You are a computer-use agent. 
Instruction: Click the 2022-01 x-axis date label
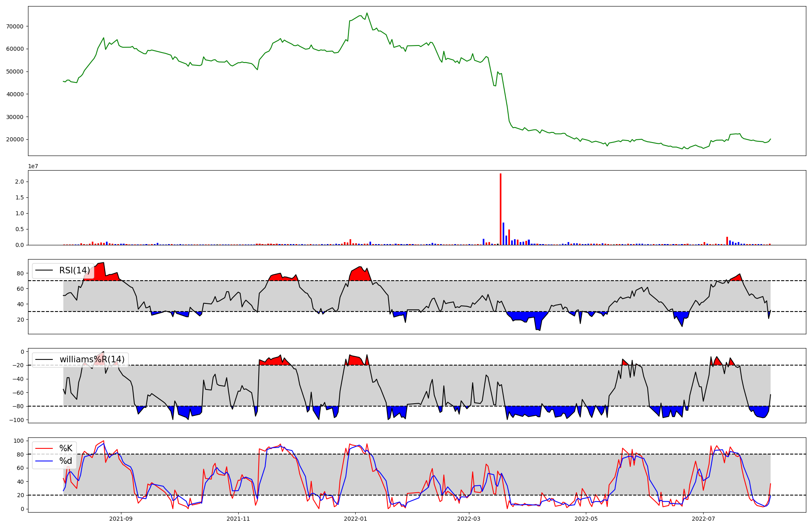coord(356,519)
